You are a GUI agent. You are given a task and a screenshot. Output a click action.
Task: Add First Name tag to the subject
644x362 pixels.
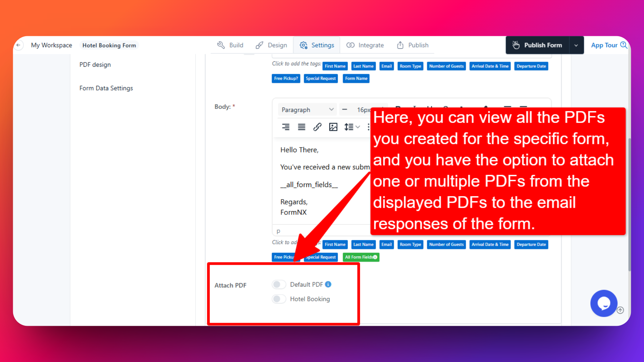click(335, 66)
